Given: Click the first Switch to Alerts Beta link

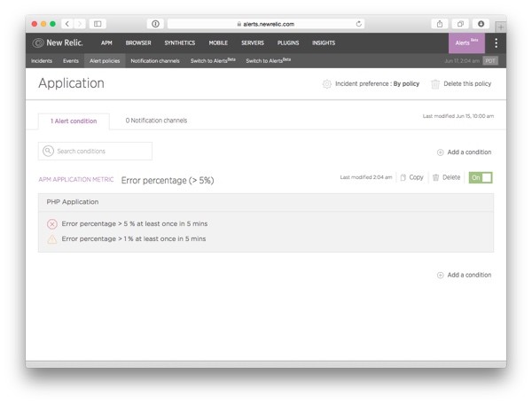Looking at the screenshot, I should [x=213, y=60].
